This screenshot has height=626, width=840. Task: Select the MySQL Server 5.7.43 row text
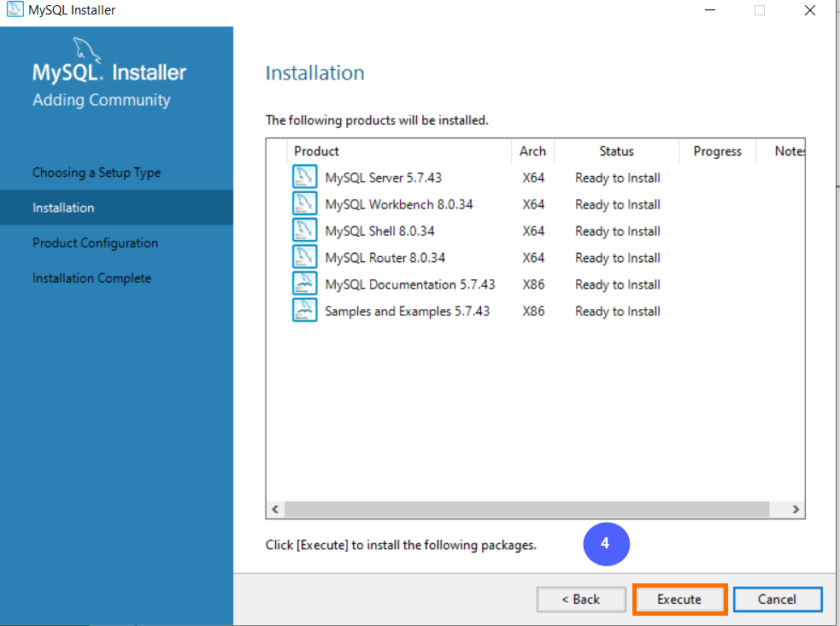pyautogui.click(x=384, y=178)
